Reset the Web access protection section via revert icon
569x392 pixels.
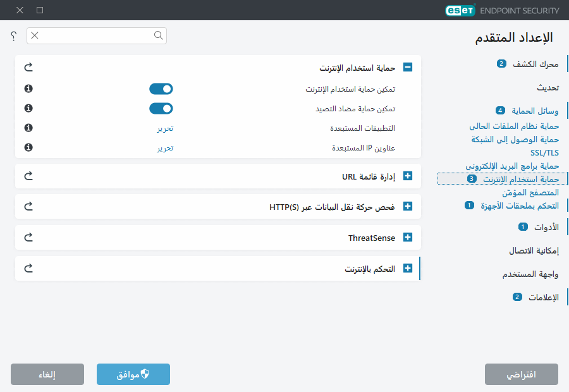pos(28,66)
